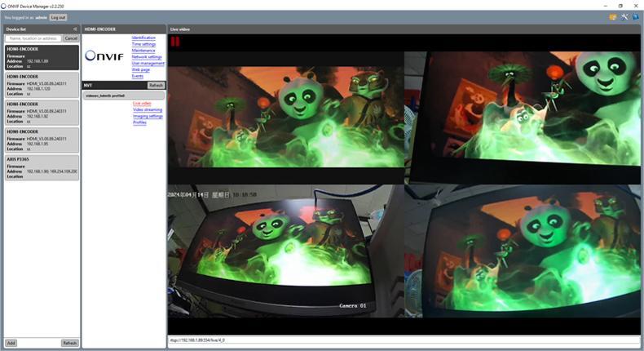This screenshot has width=644, height=351.
Task: Open the Profiles link
Action: [x=139, y=122]
